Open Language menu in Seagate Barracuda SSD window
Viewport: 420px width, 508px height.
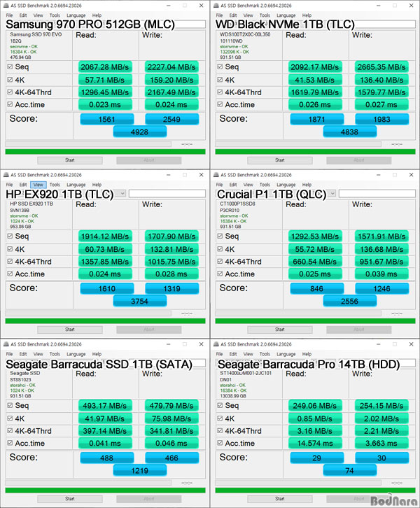coord(76,354)
